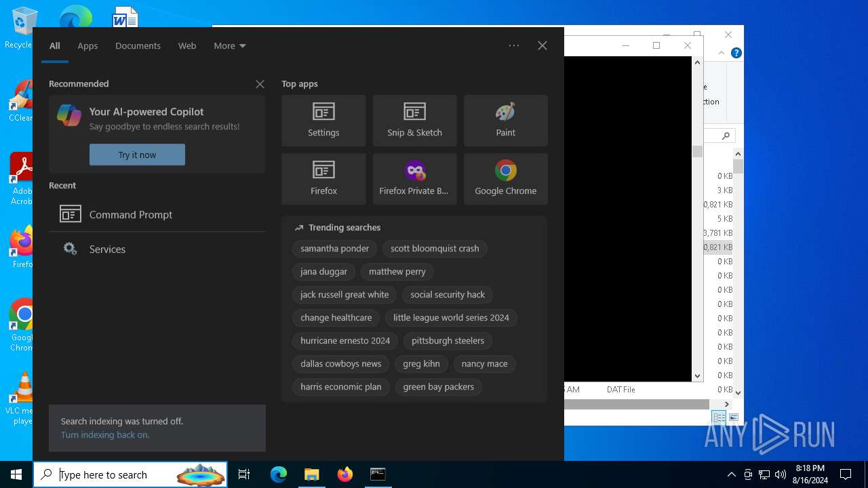The image size is (868, 488).
Task: Open Adobe Acrobat desktop shortcut
Action: (x=22, y=178)
